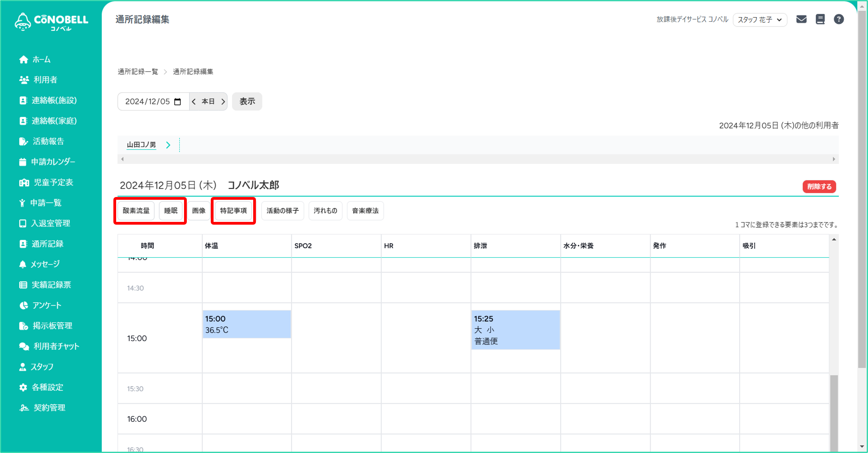Click the CONOBELL logo
The height and width of the screenshot is (453, 868).
(x=52, y=22)
